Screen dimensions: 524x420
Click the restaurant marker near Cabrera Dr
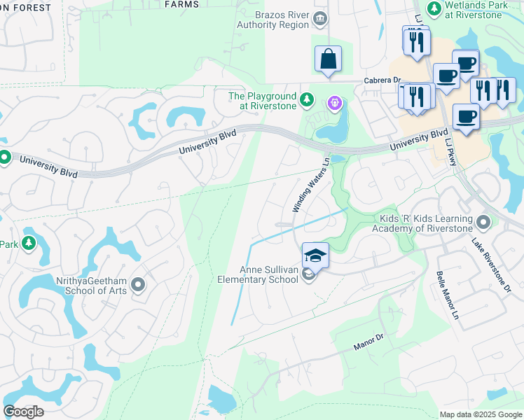pos(417,97)
